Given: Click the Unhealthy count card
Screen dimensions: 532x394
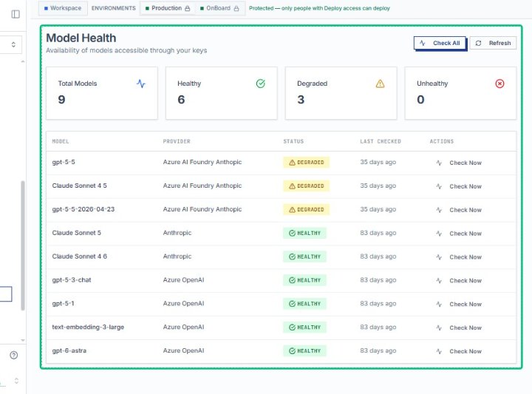Looking at the screenshot, I should point(460,93).
